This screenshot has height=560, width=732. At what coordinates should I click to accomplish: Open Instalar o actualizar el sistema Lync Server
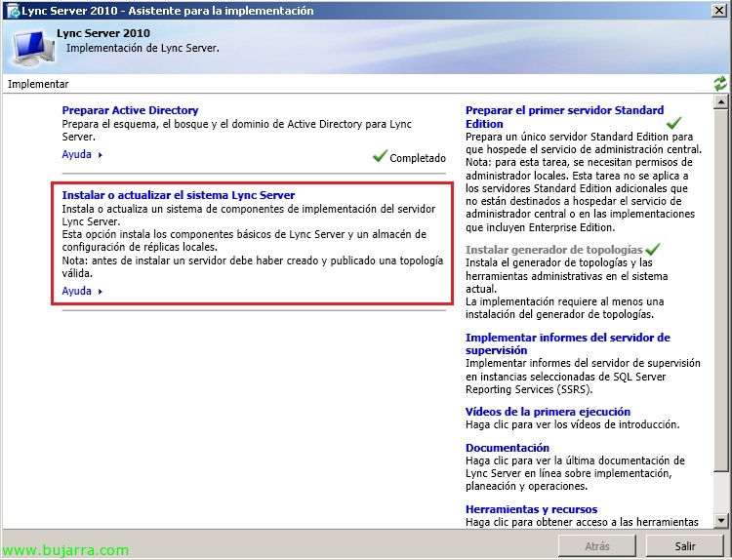[x=179, y=195]
